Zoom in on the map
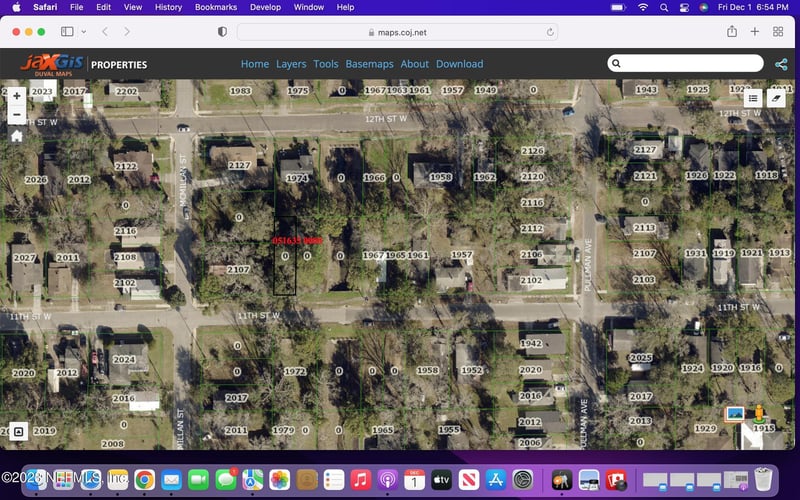 click(x=17, y=97)
